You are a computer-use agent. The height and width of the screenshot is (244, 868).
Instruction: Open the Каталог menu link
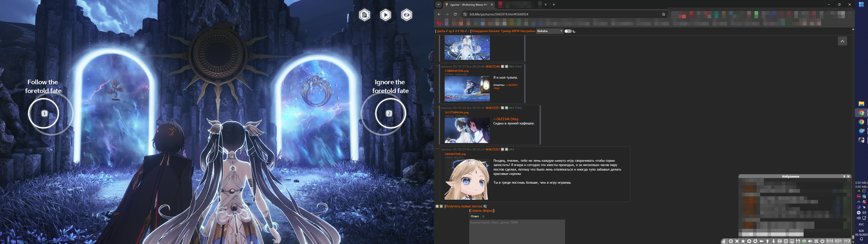(x=494, y=31)
